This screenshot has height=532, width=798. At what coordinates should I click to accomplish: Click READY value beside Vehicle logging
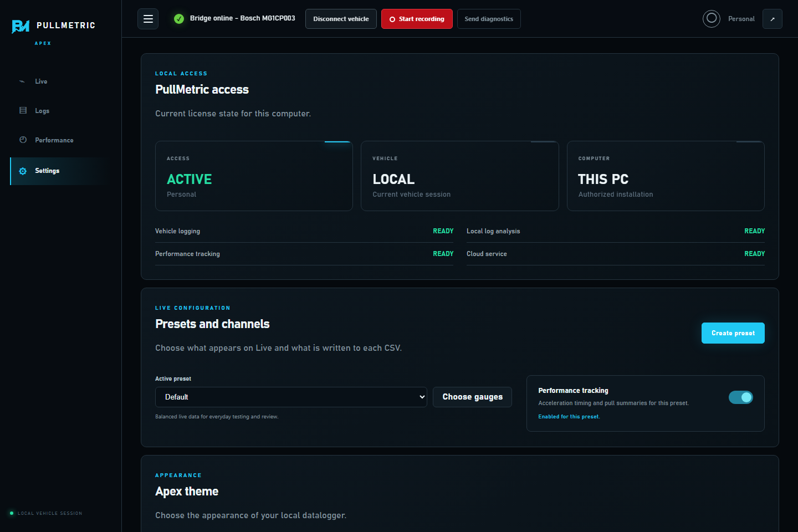[x=443, y=231]
